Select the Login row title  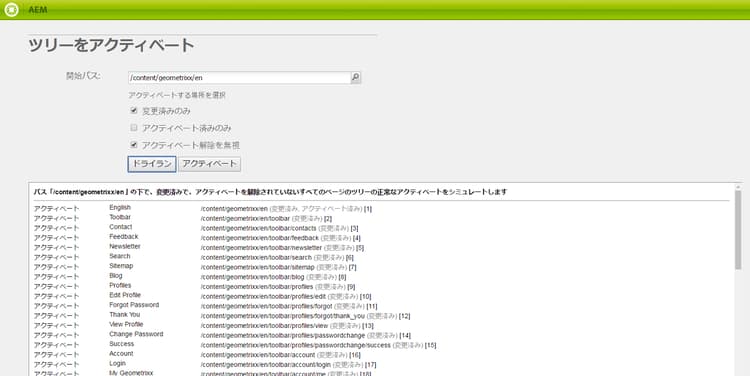point(117,364)
